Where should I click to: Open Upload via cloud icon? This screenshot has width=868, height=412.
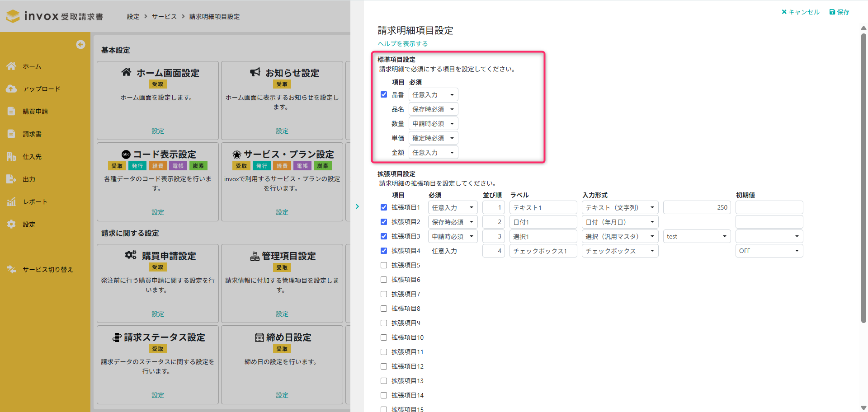tap(11, 89)
